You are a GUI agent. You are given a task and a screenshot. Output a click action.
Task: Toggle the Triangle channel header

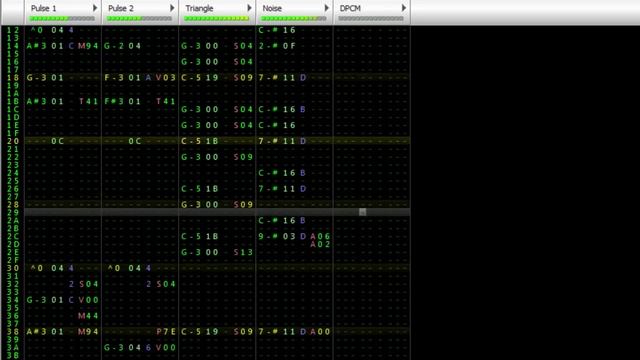point(199,8)
